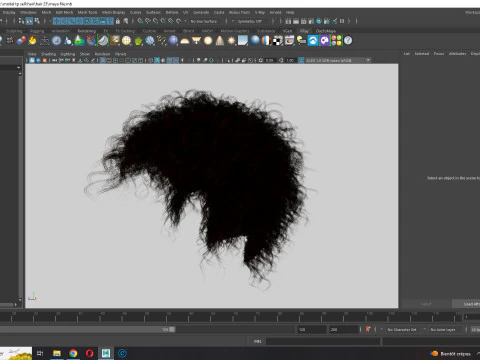Image resolution: width=480 pixels, height=360 pixels.
Task: Toggle the first blue selection mask button
Action: (56, 21)
